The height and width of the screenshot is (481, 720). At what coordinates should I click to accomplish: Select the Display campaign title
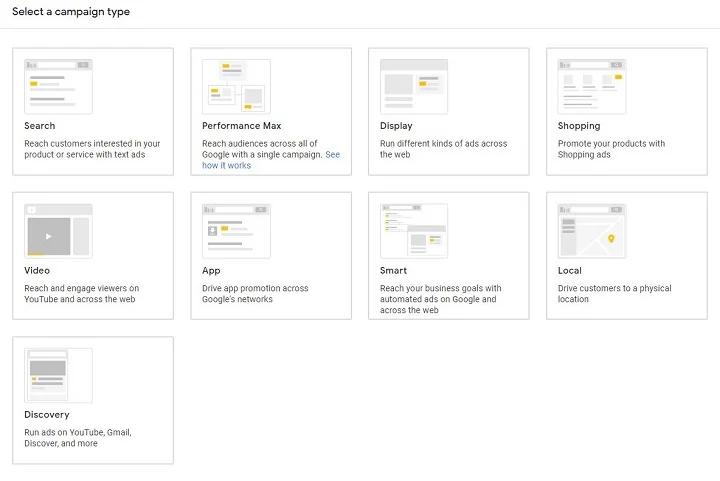[x=396, y=126]
